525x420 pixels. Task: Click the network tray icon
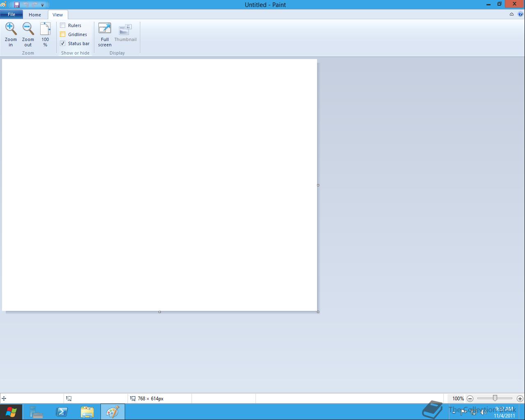474,412
